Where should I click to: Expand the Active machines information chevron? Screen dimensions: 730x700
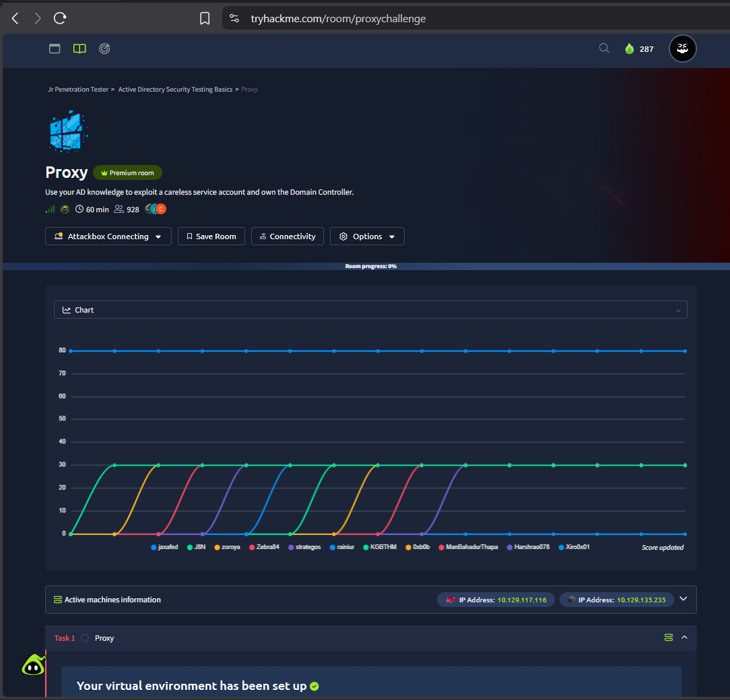tap(684, 599)
